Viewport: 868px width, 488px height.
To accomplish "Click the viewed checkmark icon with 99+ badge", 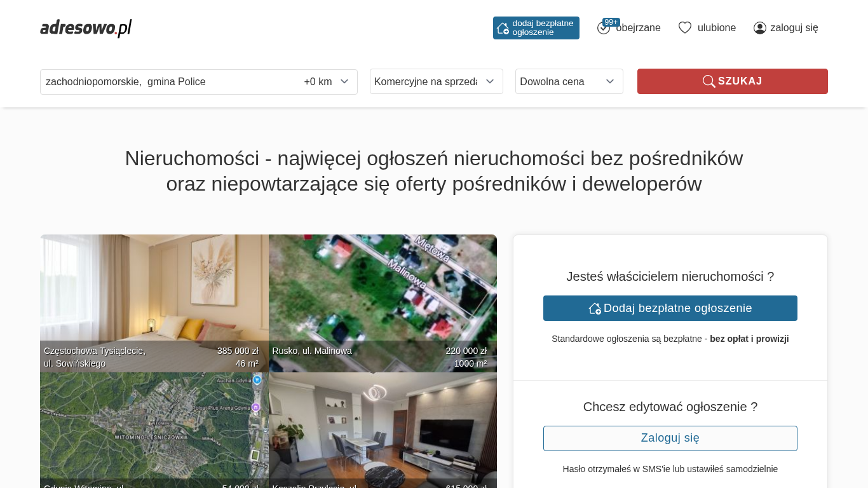I will pyautogui.click(x=604, y=28).
